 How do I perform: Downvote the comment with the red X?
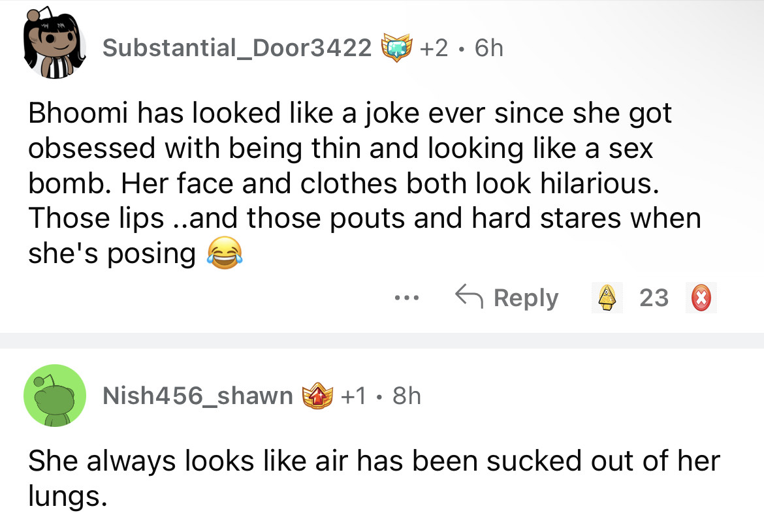pos(700,298)
